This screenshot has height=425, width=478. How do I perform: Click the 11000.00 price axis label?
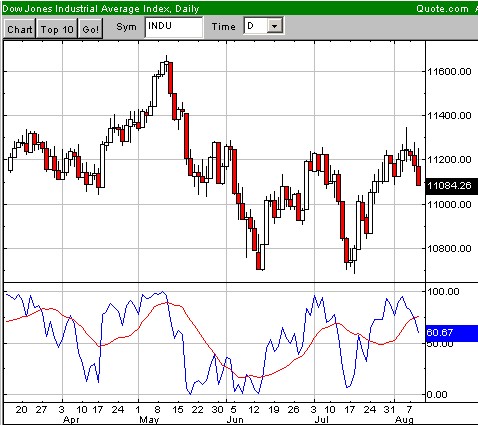click(449, 204)
